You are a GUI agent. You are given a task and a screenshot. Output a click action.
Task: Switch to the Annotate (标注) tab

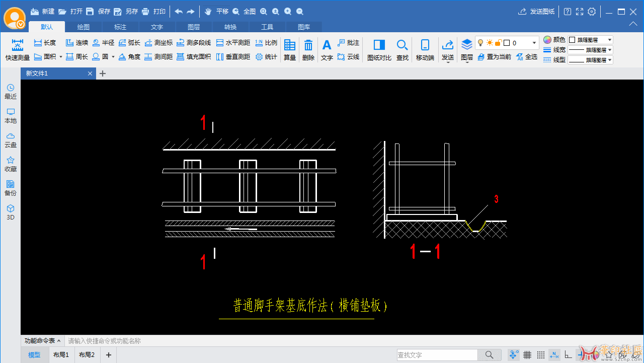pyautogui.click(x=120, y=27)
